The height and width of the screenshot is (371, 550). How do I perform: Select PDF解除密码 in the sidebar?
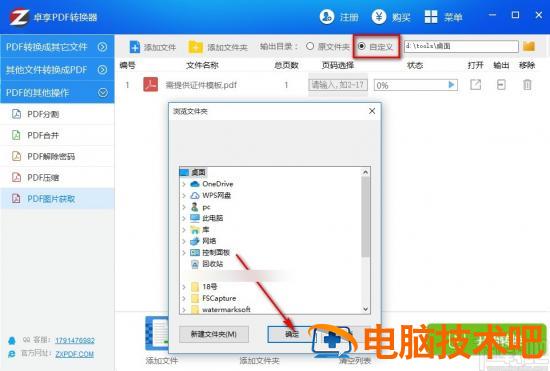[57, 156]
